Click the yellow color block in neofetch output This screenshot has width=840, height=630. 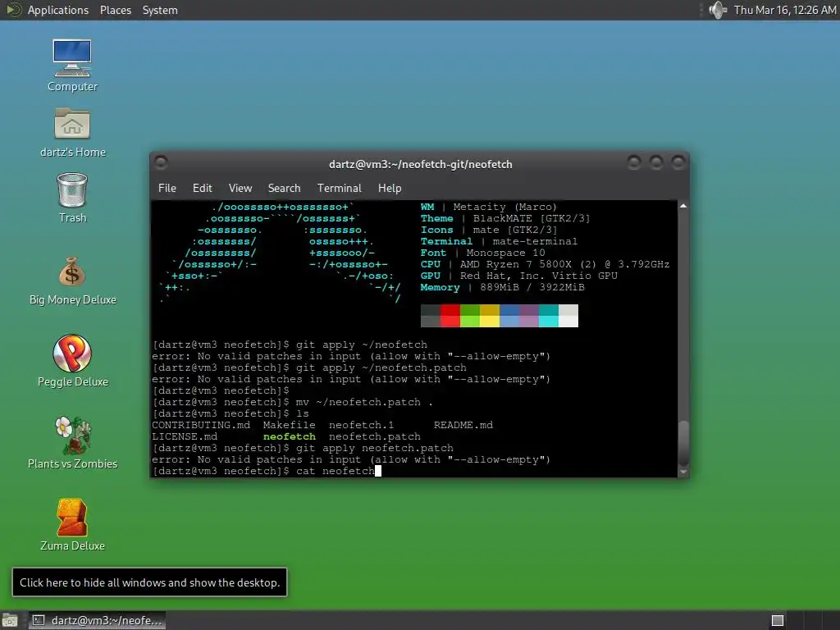coord(490,321)
